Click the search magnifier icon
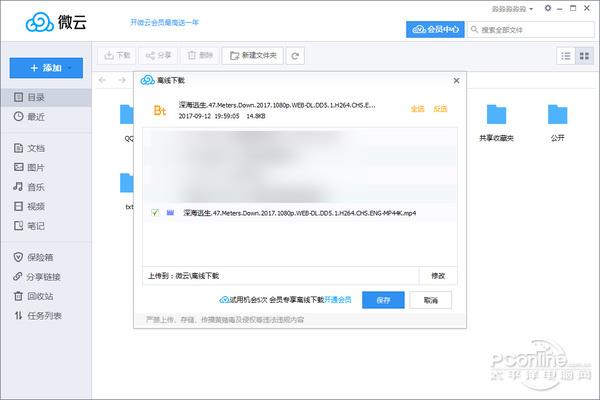The image size is (600, 400). point(474,29)
